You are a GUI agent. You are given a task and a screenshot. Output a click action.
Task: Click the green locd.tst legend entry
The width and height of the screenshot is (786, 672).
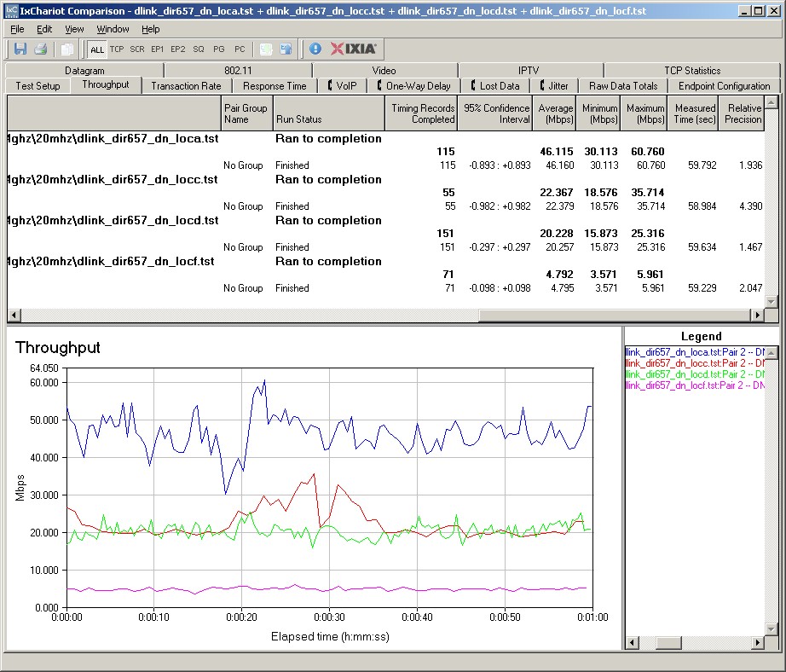click(x=696, y=374)
